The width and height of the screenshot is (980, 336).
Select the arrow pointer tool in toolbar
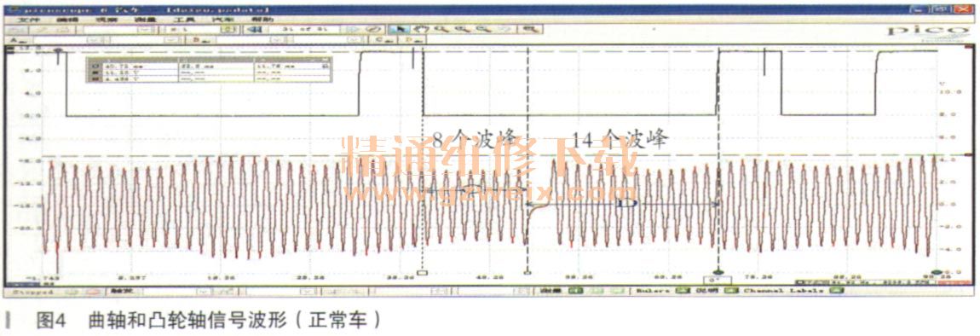(x=395, y=29)
